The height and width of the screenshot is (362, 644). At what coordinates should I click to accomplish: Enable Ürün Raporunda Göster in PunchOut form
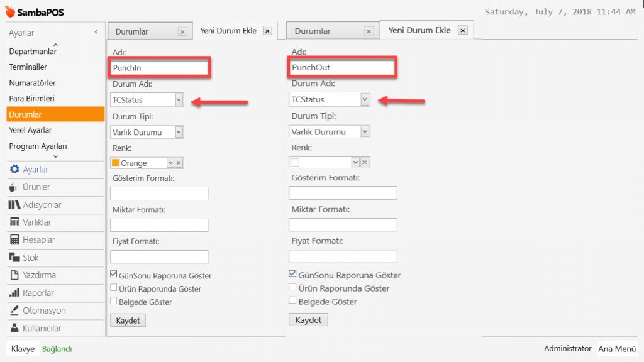tap(292, 287)
